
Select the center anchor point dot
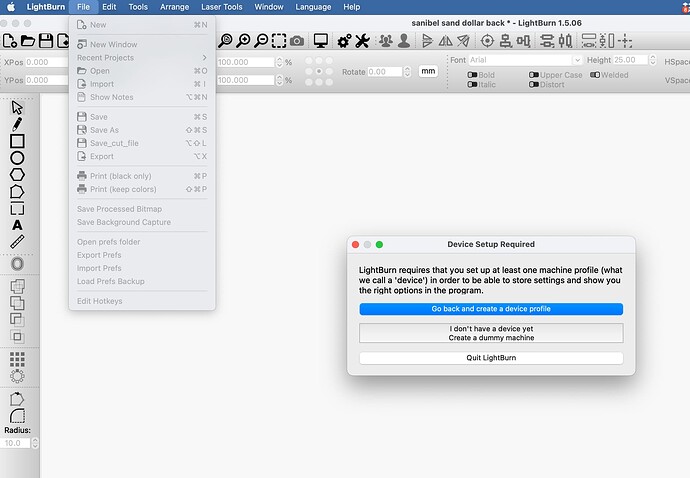pos(319,71)
